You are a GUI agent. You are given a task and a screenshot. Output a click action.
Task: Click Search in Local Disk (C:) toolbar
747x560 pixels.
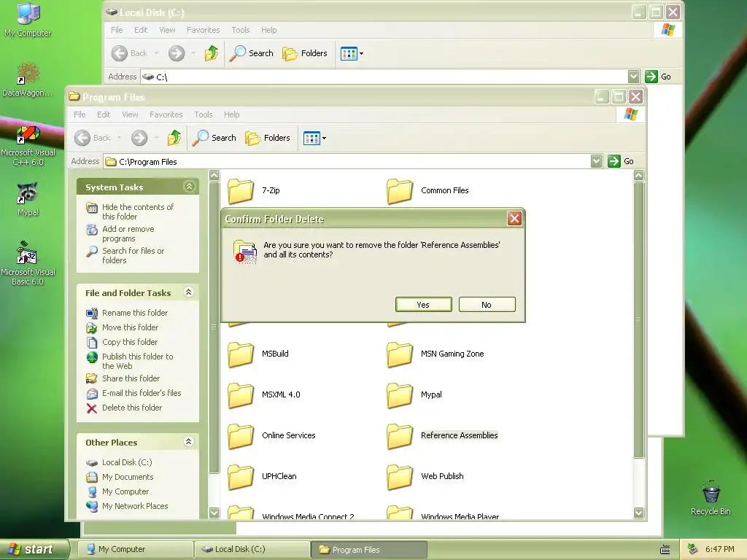[251, 53]
